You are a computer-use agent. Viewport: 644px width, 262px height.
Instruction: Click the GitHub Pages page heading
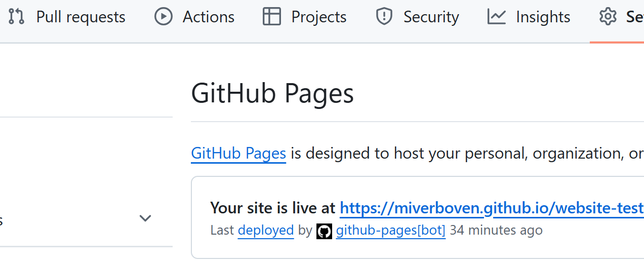click(272, 94)
